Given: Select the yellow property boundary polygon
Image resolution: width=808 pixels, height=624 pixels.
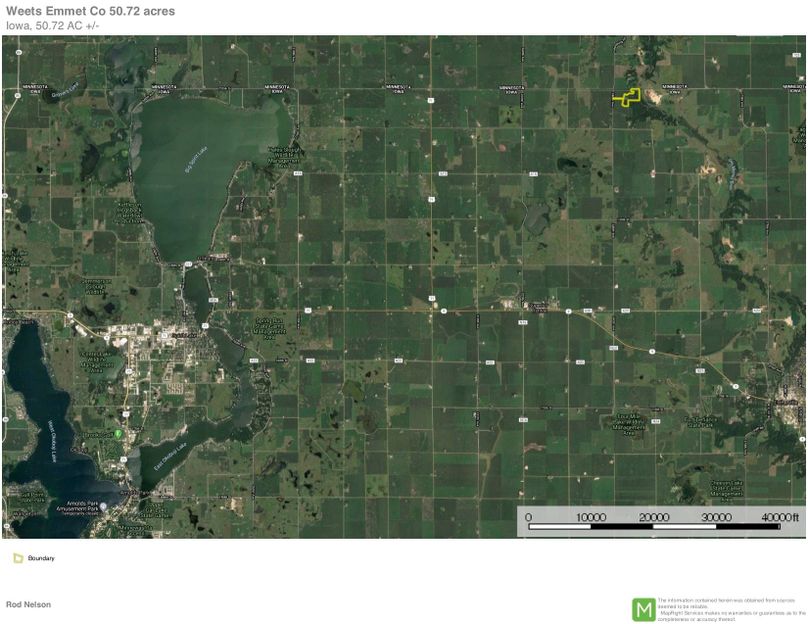Looking at the screenshot, I should click(628, 97).
